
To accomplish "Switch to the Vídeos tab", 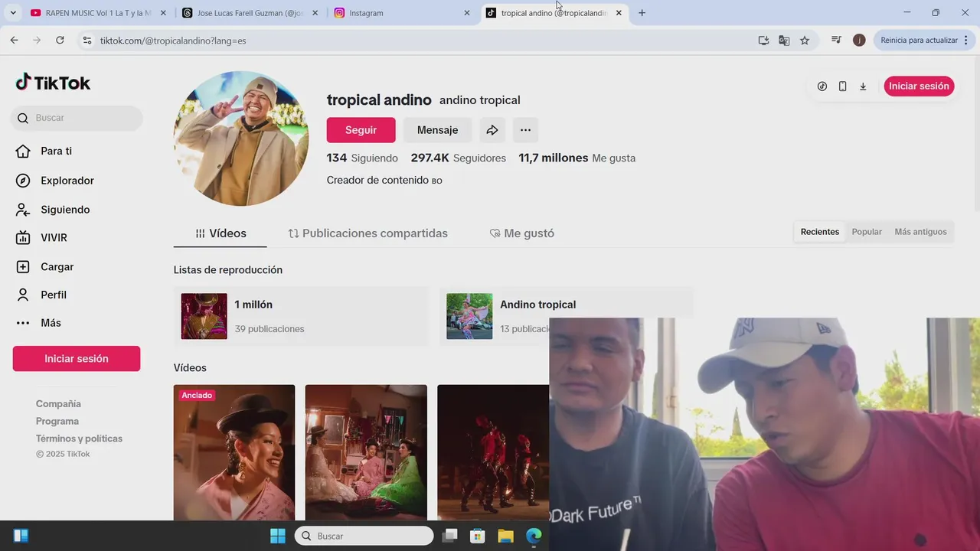I will tap(220, 233).
